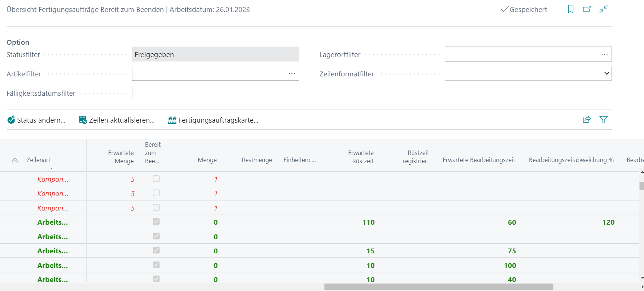
Task: Click the Menge column header
Action: pos(207,160)
